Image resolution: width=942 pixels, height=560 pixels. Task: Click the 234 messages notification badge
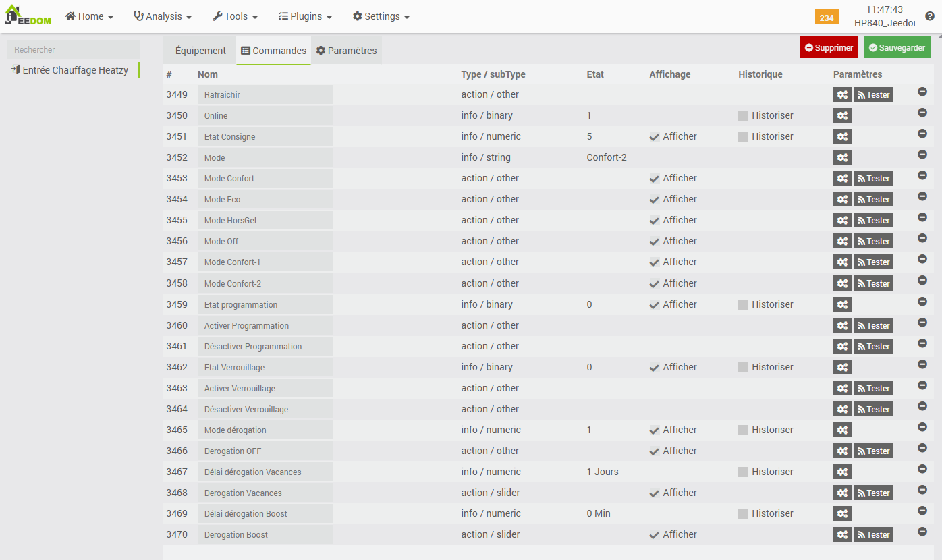tap(827, 18)
